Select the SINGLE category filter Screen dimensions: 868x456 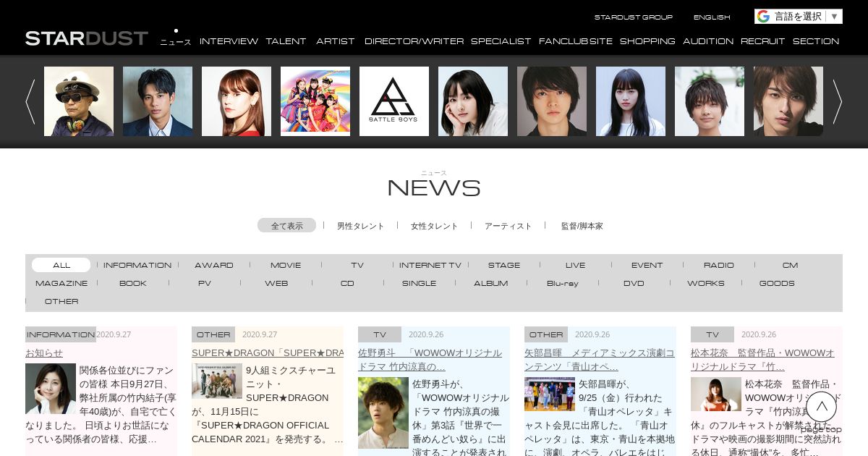tap(420, 283)
